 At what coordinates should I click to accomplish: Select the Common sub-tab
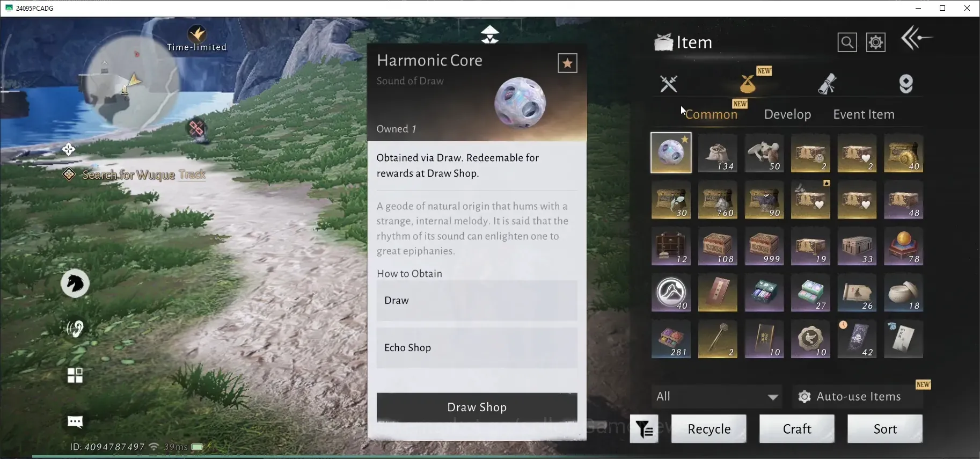[x=711, y=114]
